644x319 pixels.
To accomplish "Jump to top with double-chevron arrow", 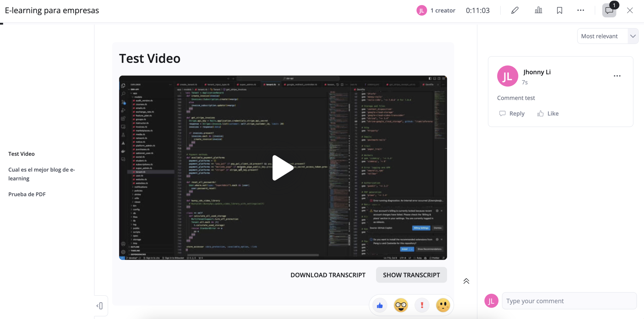I will pyautogui.click(x=466, y=281).
